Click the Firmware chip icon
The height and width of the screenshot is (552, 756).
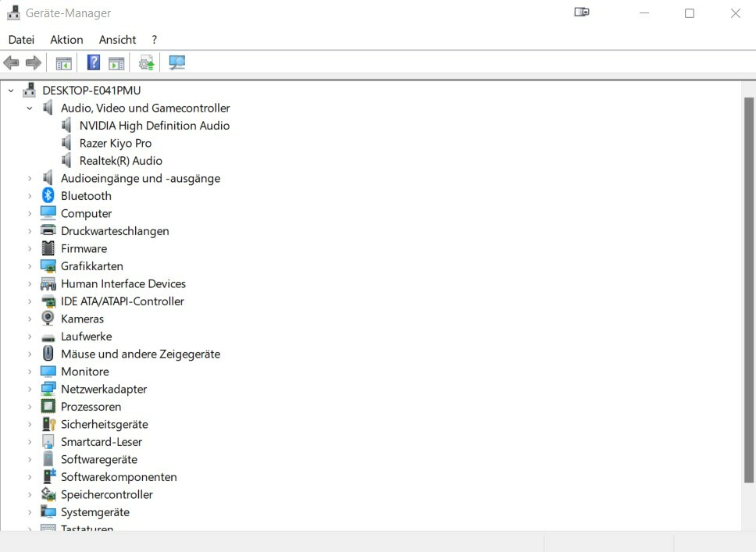point(48,248)
